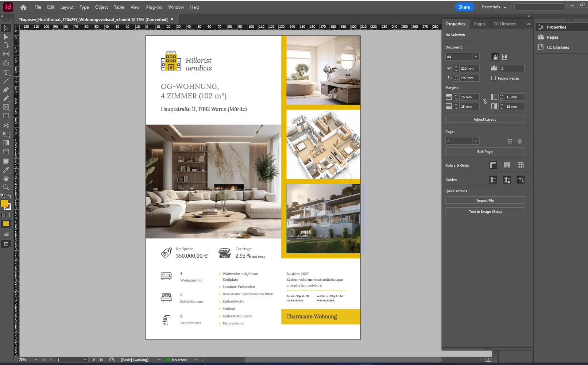Select the Gap tool

6,54
